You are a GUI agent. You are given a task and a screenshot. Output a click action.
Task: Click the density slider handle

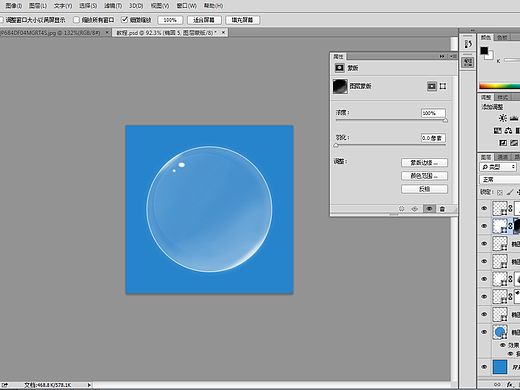(x=445, y=120)
